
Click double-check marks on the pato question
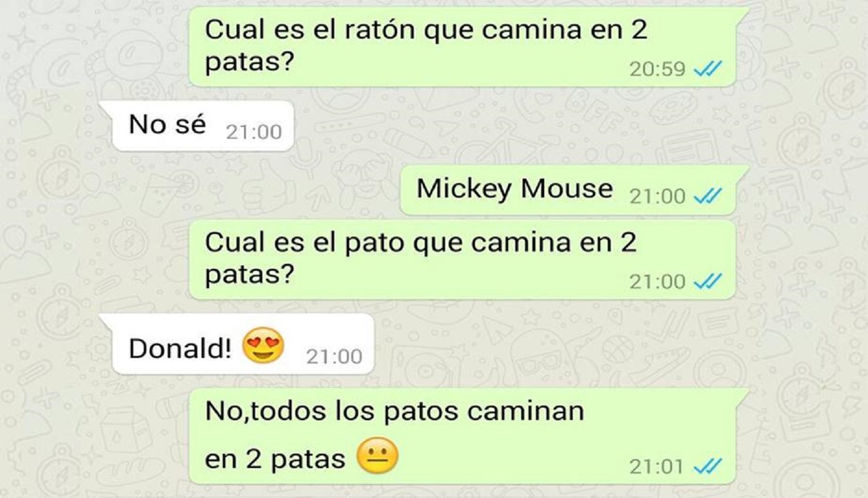[x=708, y=282]
